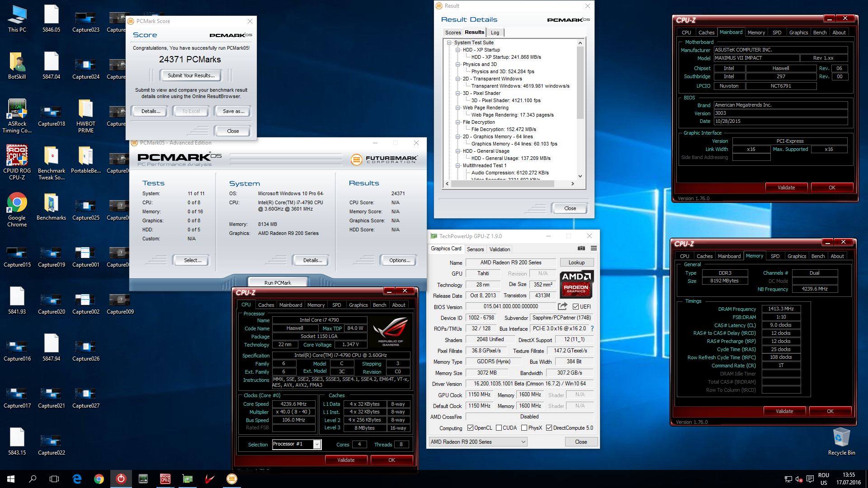Viewport: 868px width, 488px height.
Task: Collapse the 3D - Pixel Shader node
Action: [458, 94]
